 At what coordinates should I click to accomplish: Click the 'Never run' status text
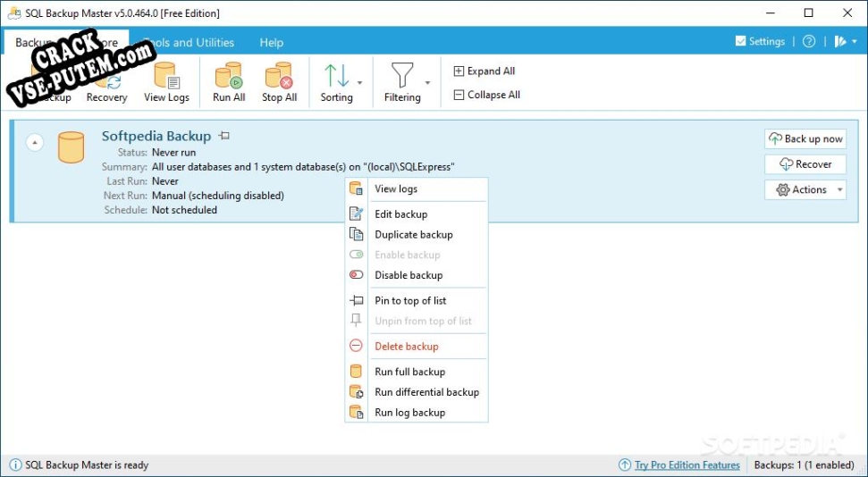173,152
